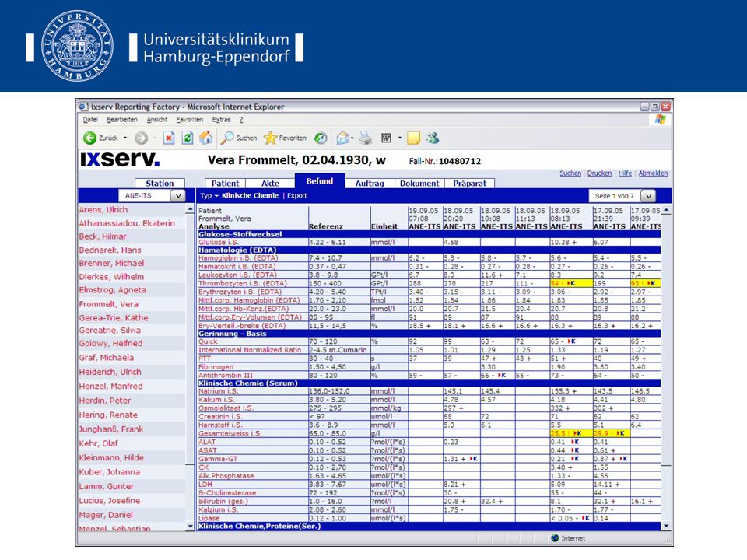The image size is (747, 560).
Task: Click the Print printer toolbar icon
Action: click(366, 138)
